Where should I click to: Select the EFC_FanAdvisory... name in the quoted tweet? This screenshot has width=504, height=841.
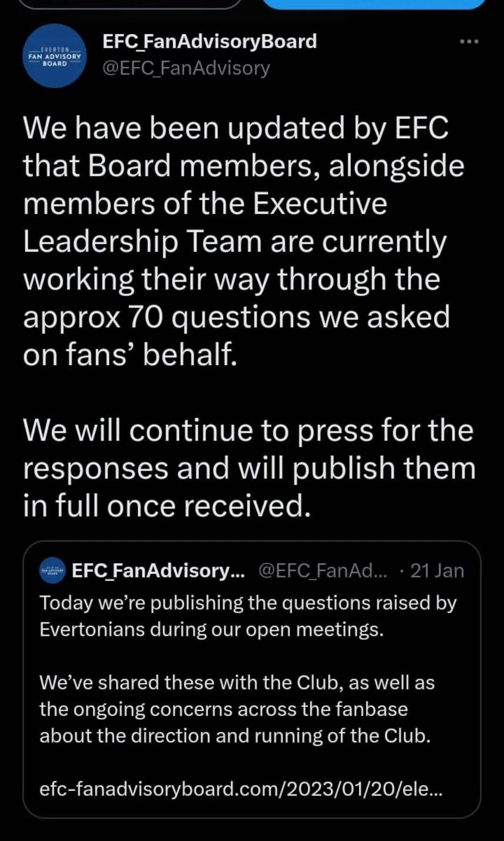pyautogui.click(x=158, y=570)
